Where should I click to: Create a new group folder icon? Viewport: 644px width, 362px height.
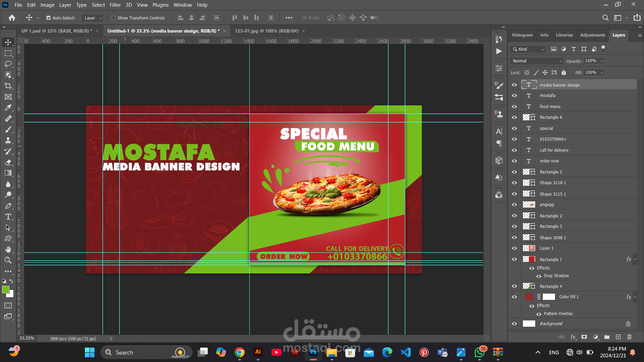click(x=607, y=337)
